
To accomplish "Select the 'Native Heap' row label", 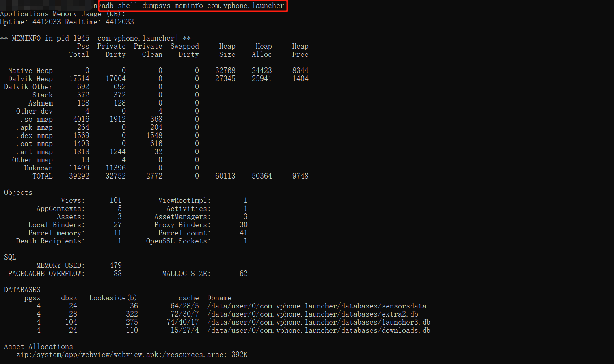I will [x=30, y=71].
